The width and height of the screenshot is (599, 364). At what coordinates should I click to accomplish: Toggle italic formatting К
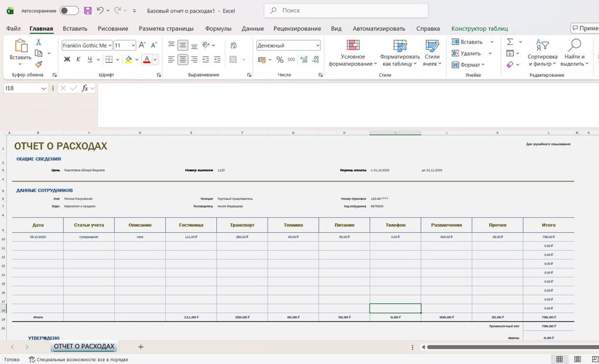(x=78, y=59)
